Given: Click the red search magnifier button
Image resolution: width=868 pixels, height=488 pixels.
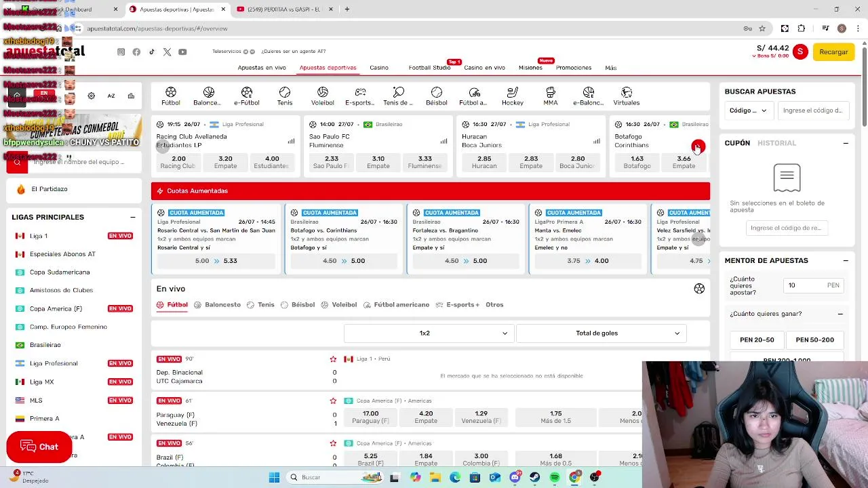Looking at the screenshot, I should [x=17, y=162].
